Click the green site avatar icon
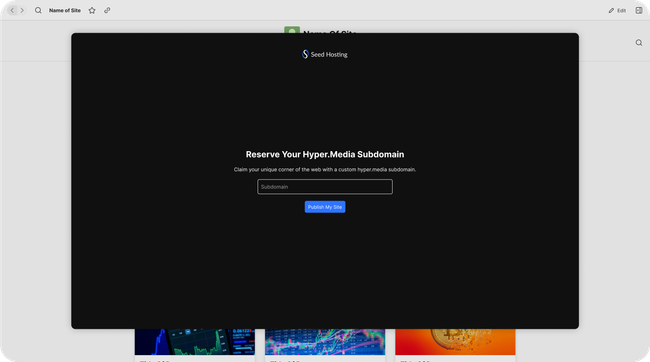This screenshot has width=650, height=362. coord(292,30)
